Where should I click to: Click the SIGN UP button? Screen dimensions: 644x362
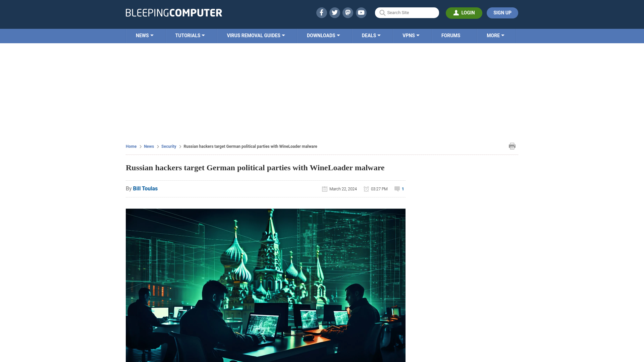(502, 12)
